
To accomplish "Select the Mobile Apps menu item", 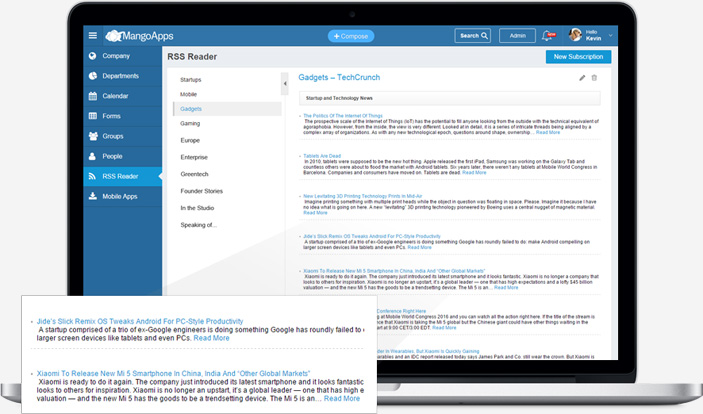I will (x=122, y=196).
